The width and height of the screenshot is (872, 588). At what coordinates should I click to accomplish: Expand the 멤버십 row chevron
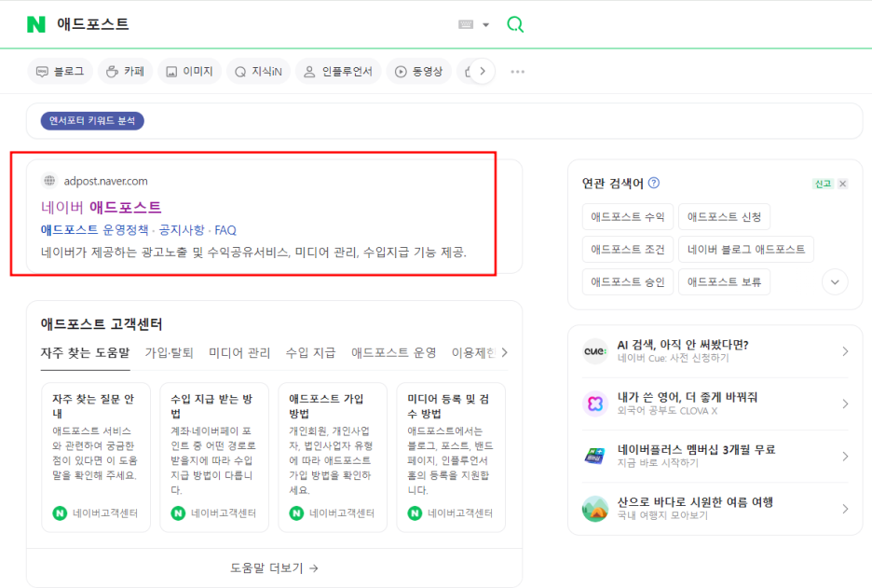(845, 457)
